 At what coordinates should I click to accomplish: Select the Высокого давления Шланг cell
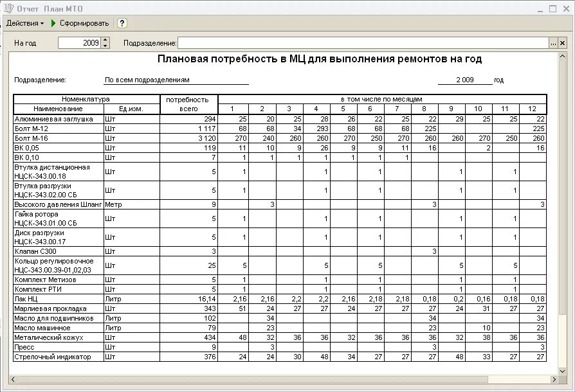pos(59,204)
